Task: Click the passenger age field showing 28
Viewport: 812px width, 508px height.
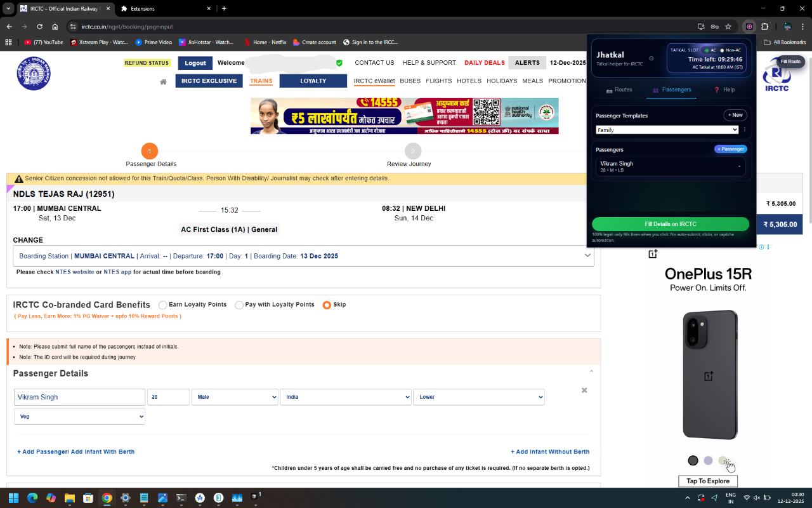Action: pyautogui.click(x=168, y=397)
